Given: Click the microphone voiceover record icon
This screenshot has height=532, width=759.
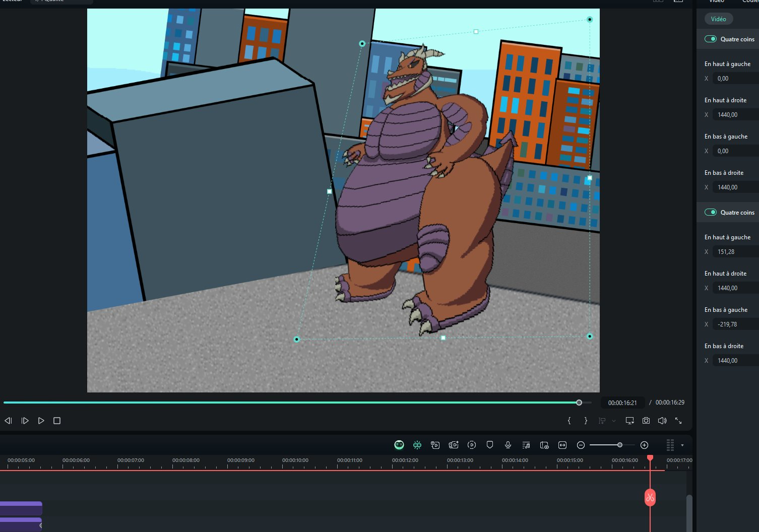Looking at the screenshot, I should (x=508, y=445).
